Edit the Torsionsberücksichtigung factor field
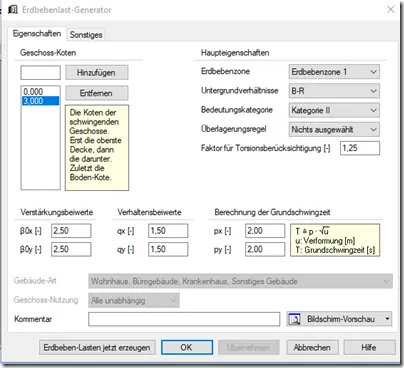 coord(360,148)
